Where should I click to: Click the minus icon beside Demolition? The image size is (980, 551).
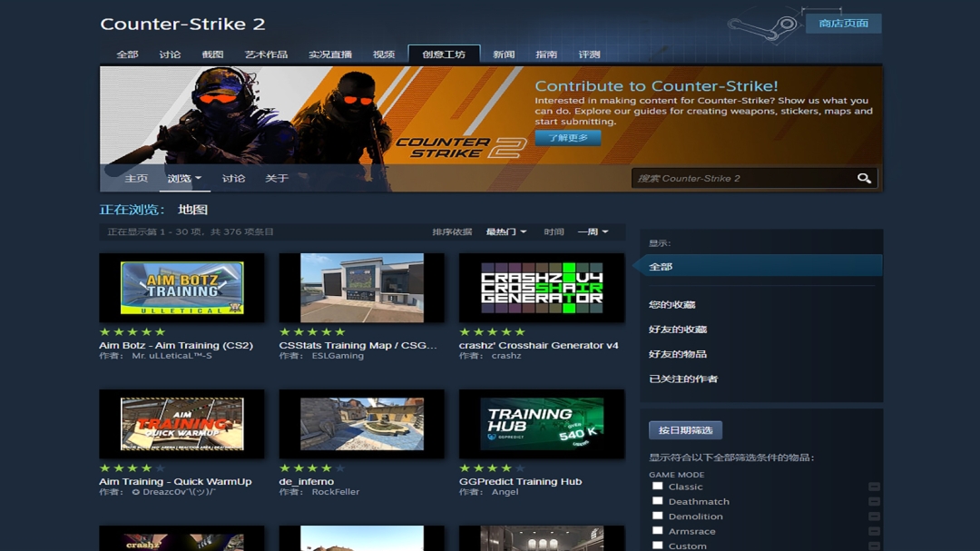pos(874,517)
